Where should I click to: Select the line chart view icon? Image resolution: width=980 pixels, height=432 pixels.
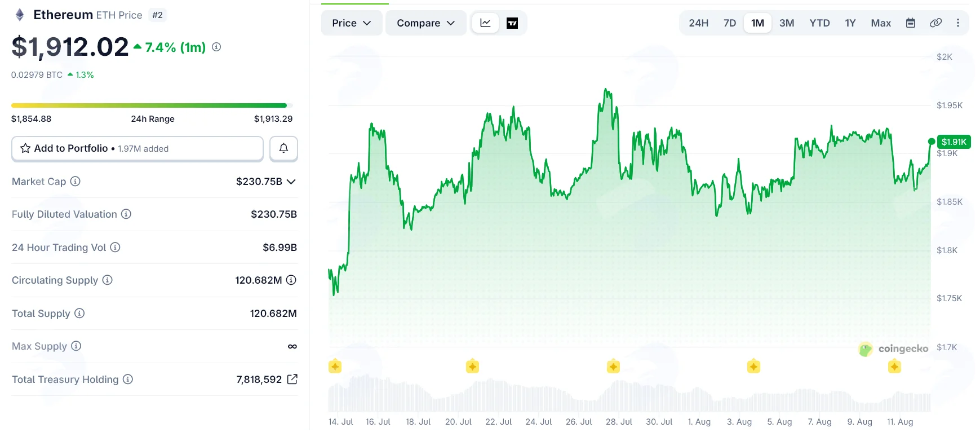pyautogui.click(x=485, y=23)
